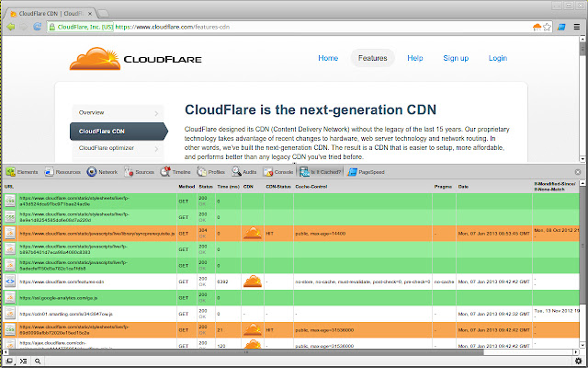The height and width of the screenshot is (368, 588).
Task: Select the Is It Cached? tab
Action: point(321,172)
